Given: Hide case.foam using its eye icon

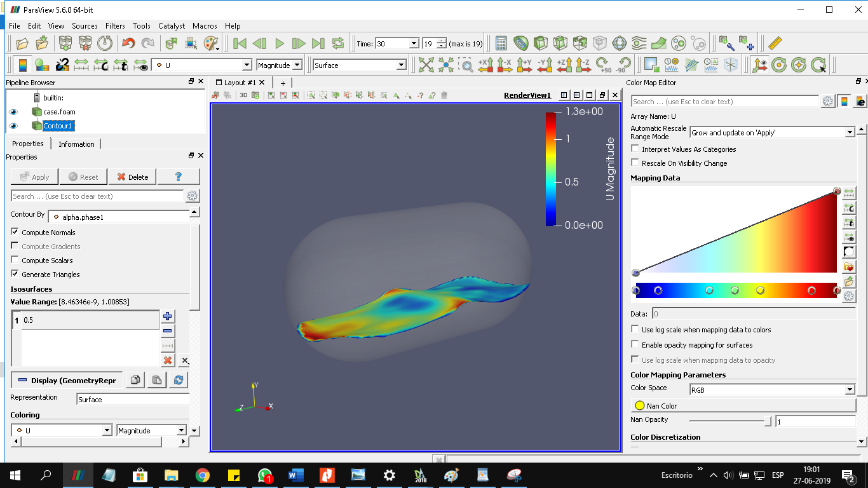Looking at the screenshot, I should click(13, 112).
